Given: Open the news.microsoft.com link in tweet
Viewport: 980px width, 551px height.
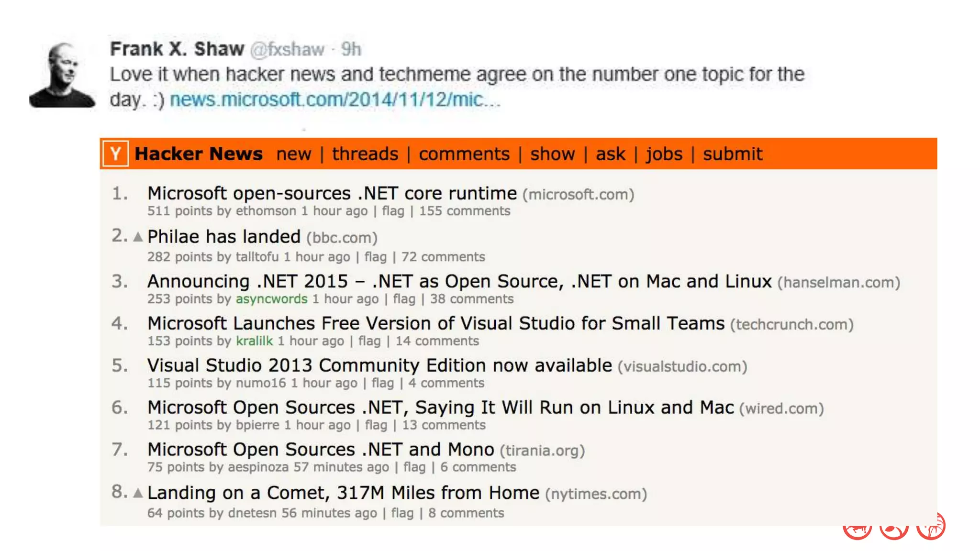Looking at the screenshot, I should pyautogui.click(x=335, y=99).
